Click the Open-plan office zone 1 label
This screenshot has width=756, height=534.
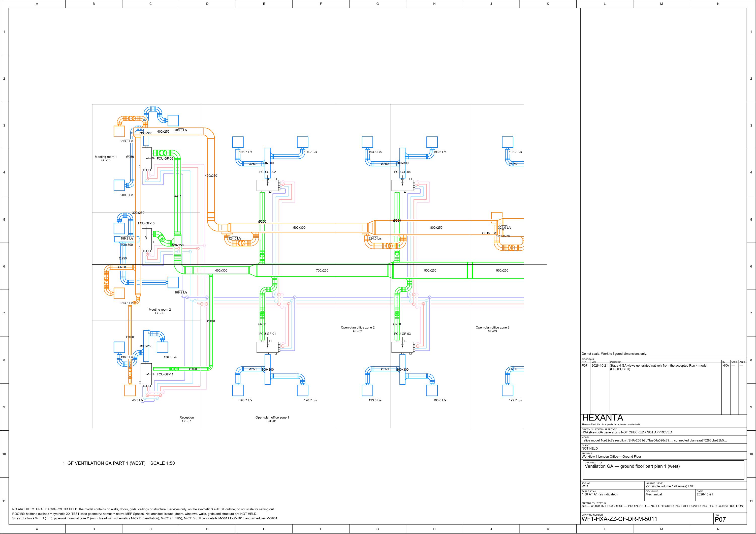(272, 419)
